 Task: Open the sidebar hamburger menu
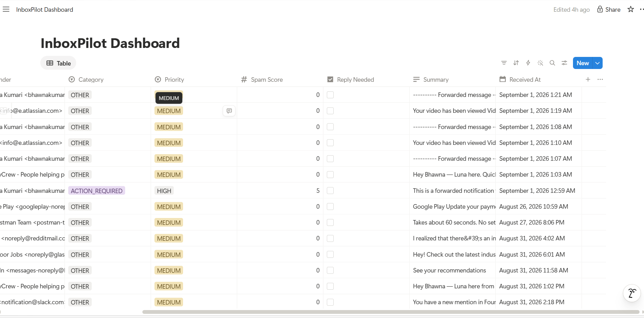coord(6,9)
